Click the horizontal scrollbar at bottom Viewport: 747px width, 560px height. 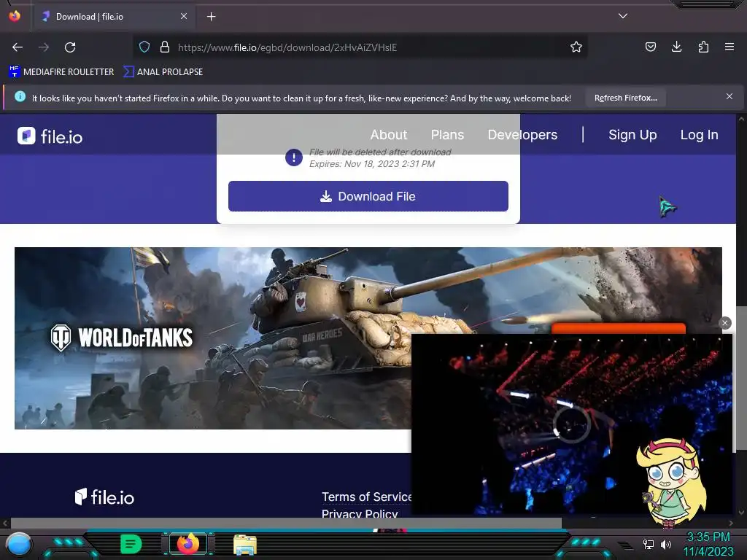pyautogui.click(x=286, y=523)
